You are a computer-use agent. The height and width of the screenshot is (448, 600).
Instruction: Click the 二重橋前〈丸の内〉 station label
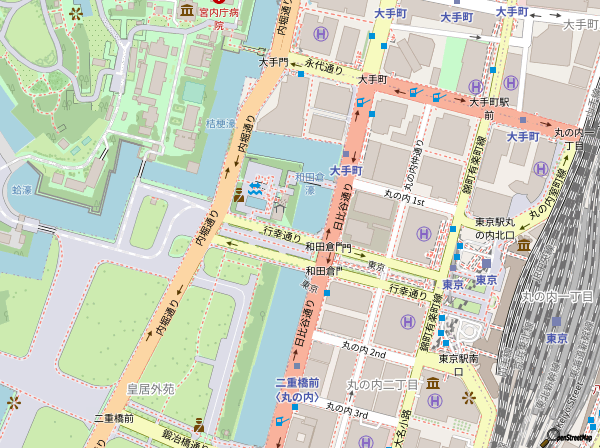(297, 390)
